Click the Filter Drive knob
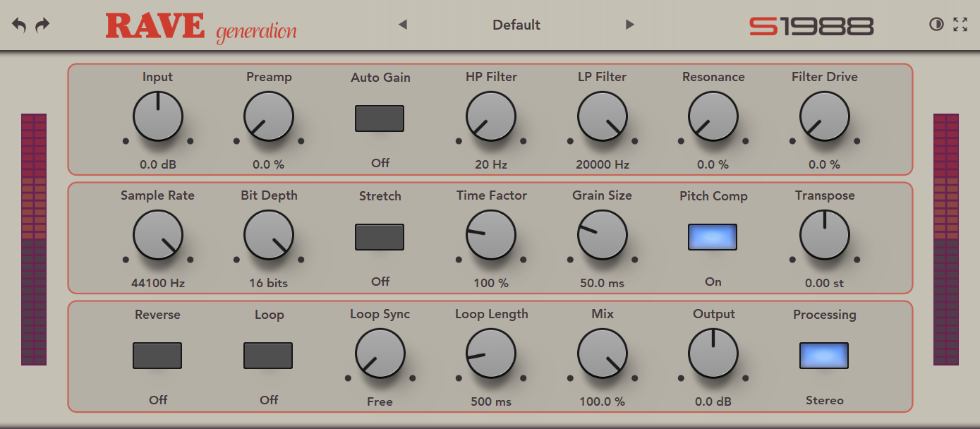Viewport: 980px width, 429px height. click(825, 116)
